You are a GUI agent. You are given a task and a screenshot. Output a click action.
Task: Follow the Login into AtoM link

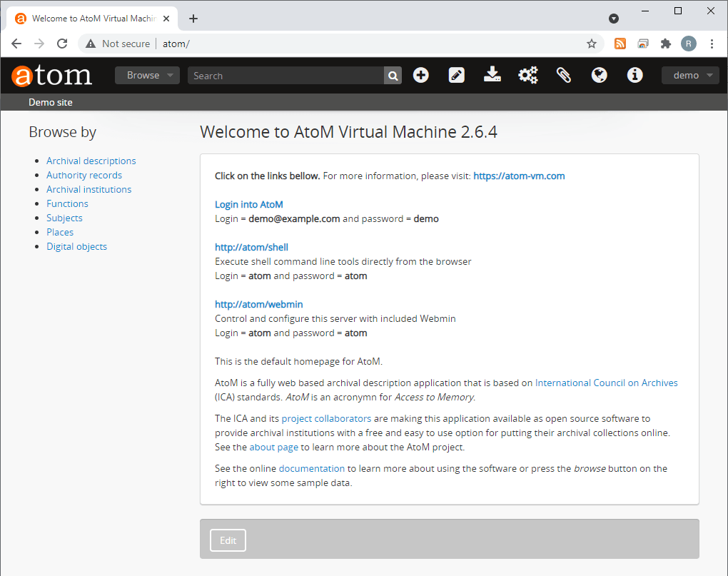pos(249,205)
